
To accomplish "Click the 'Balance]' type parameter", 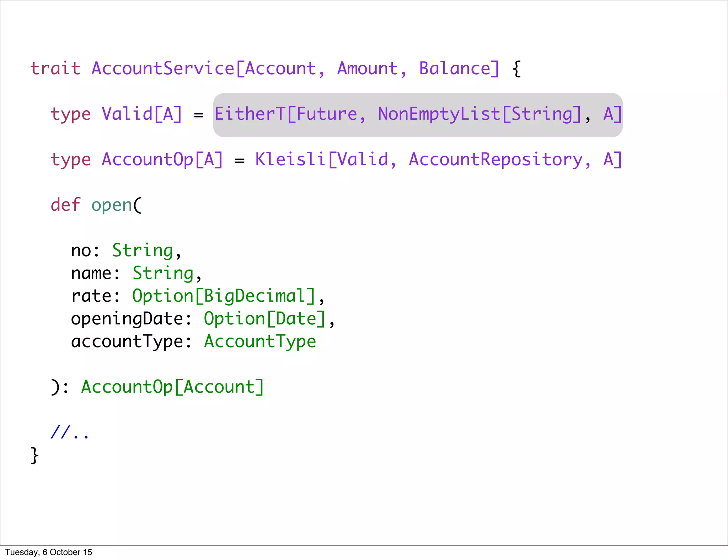I will (x=459, y=69).
